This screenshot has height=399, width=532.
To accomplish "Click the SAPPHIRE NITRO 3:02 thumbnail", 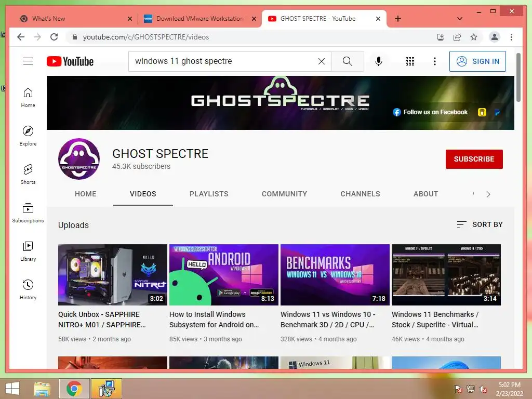I will [x=113, y=275].
